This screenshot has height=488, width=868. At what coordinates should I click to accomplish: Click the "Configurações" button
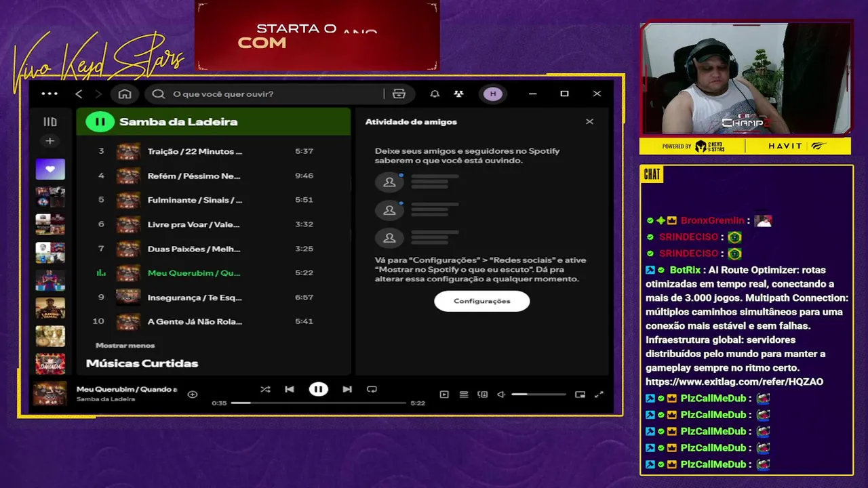(x=481, y=301)
